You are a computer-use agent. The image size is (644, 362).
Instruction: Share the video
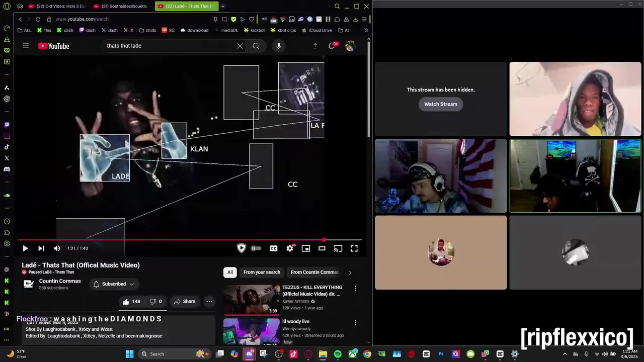point(184,302)
